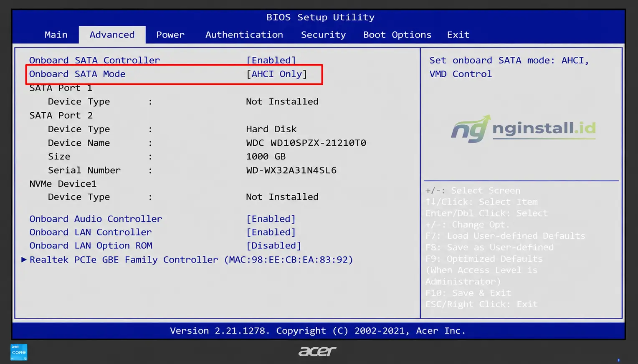Image resolution: width=638 pixels, height=364 pixels.
Task: Open the Main tab
Action: tap(56, 35)
